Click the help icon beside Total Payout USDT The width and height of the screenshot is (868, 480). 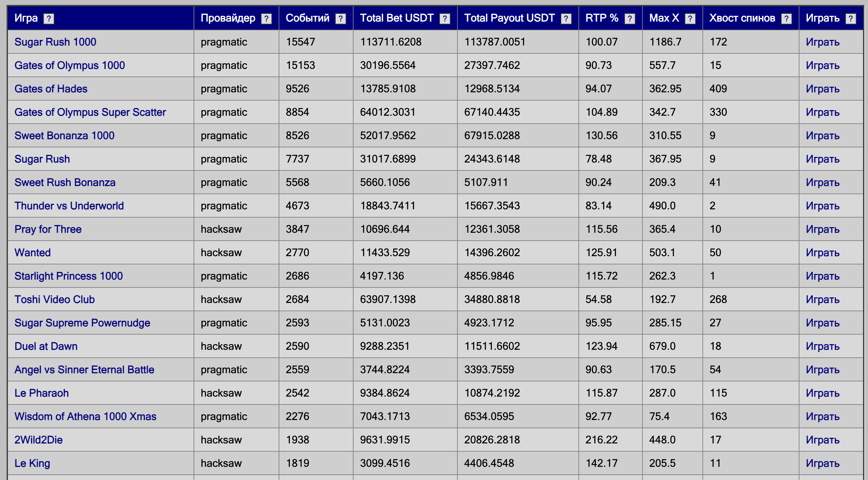coord(566,18)
